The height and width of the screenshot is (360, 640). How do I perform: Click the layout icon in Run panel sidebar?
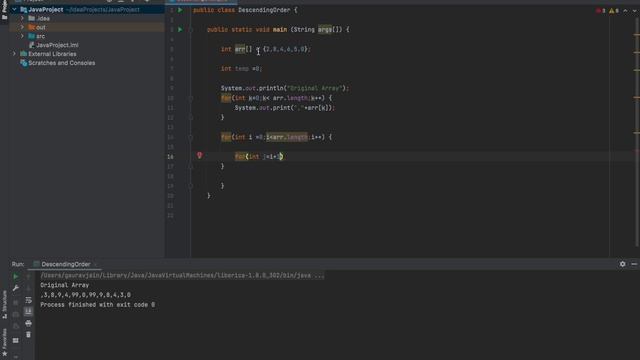point(16,340)
